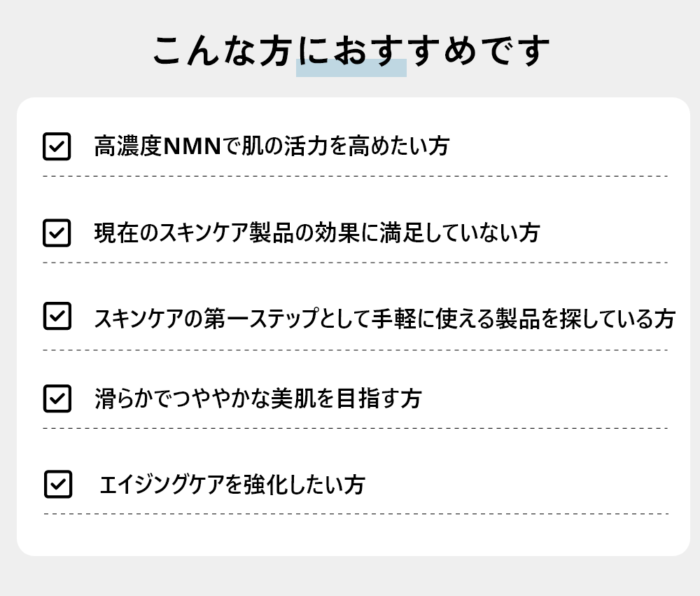
Task: Toggle the 高濃度NMN checkbox
Action: click(x=57, y=146)
